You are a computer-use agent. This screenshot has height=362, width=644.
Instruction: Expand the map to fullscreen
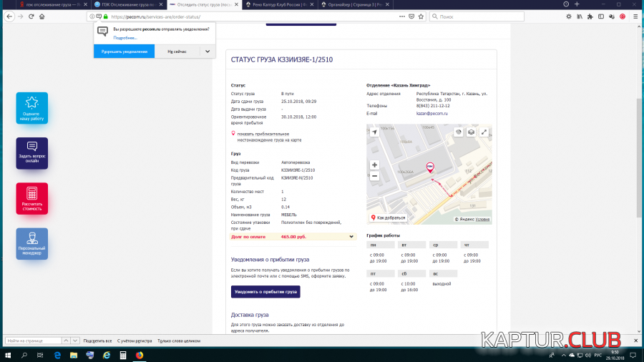(484, 132)
